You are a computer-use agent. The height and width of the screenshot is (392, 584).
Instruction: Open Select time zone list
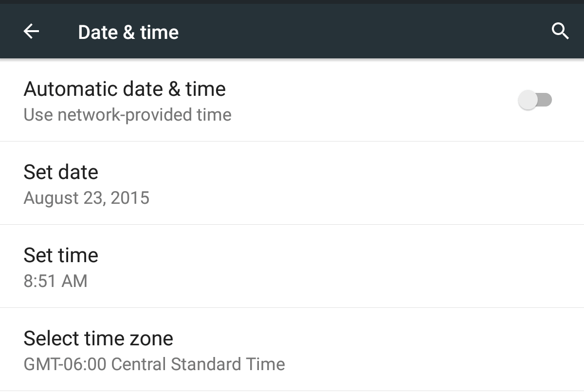point(292,350)
